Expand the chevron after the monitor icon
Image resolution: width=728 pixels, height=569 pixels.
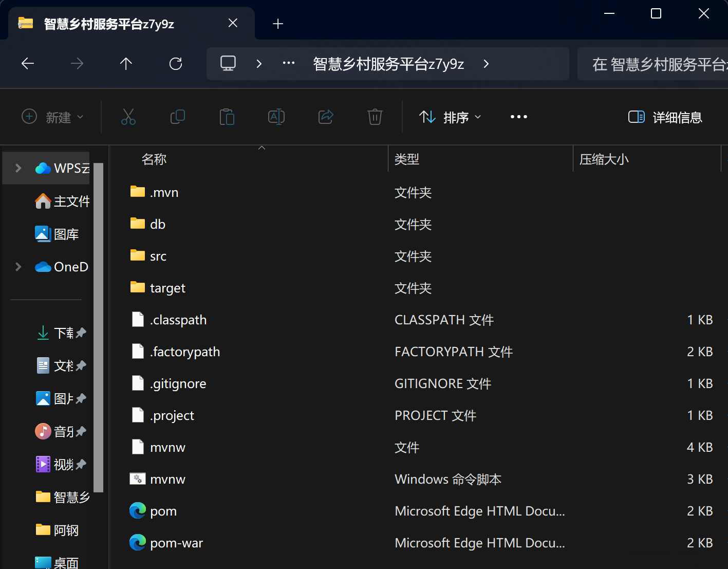coord(259,64)
